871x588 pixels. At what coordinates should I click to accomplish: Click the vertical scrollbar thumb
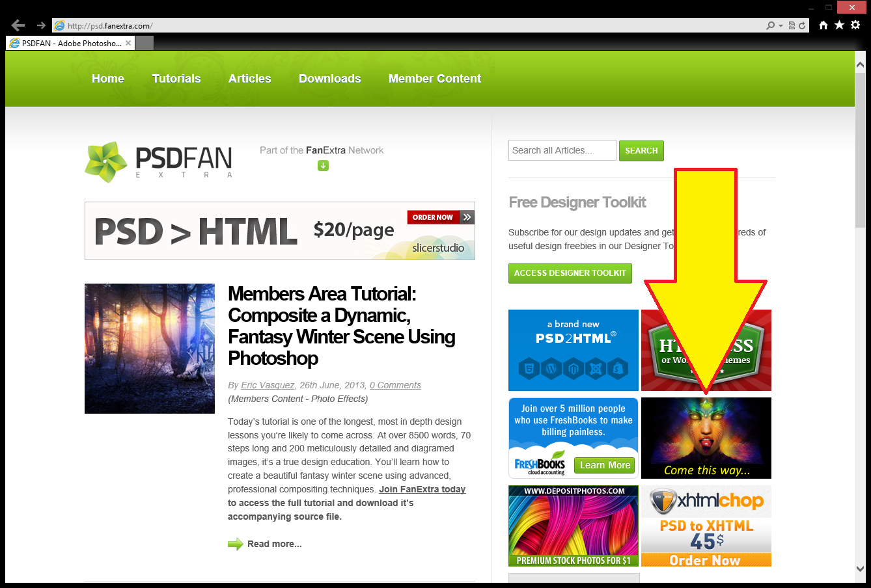860,150
